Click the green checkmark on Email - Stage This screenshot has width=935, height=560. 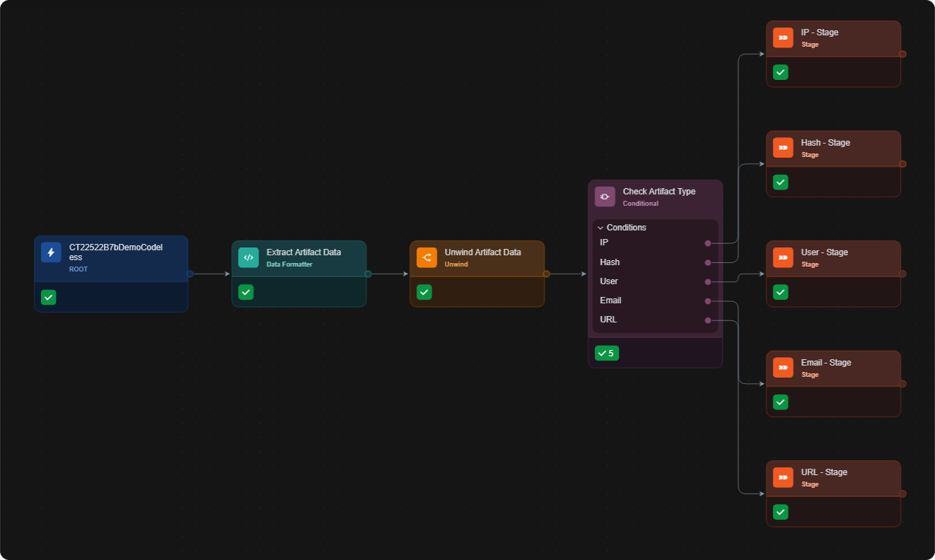[x=780, y=402]
